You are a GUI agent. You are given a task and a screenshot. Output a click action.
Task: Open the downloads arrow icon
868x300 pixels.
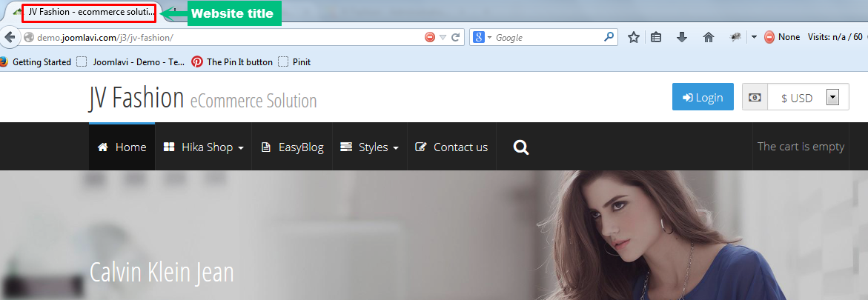pyautogui.click(x=682, y=37)
